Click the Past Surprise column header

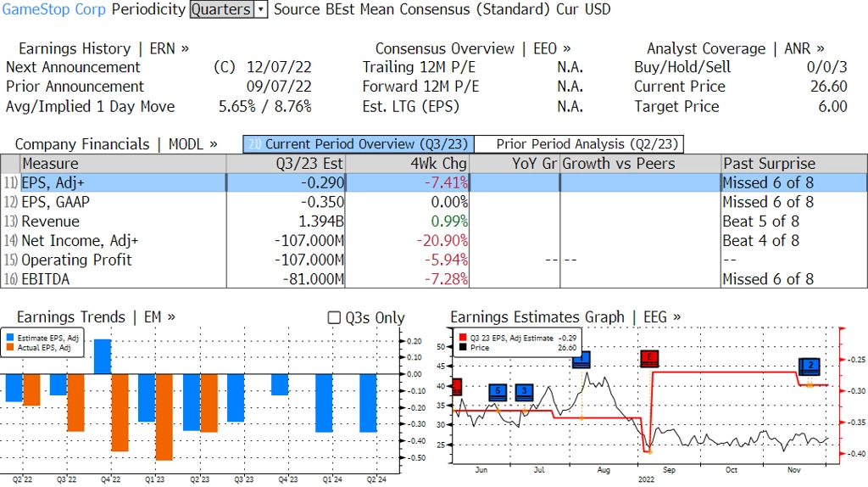[x=793, y=164]
